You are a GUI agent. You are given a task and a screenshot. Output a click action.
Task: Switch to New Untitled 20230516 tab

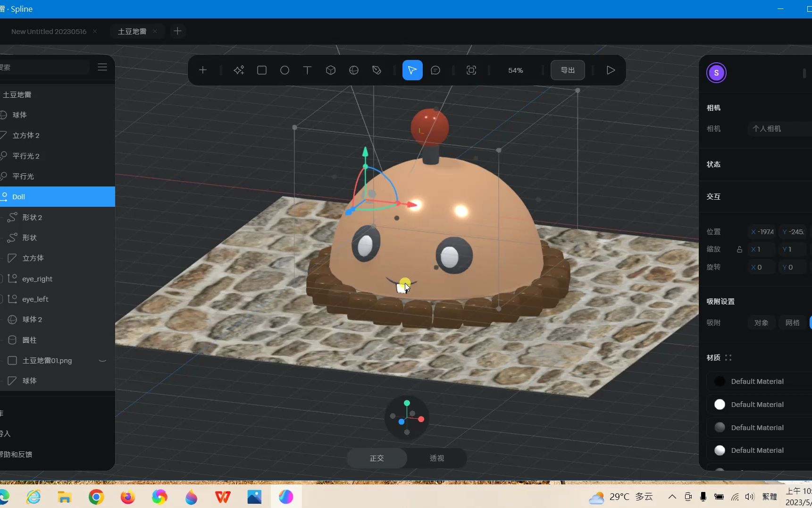49,31
